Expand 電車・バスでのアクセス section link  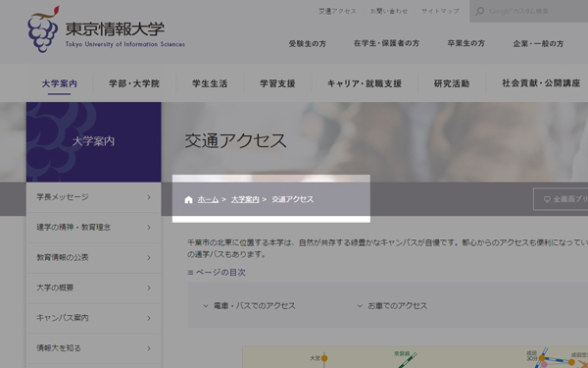point(249,305)
